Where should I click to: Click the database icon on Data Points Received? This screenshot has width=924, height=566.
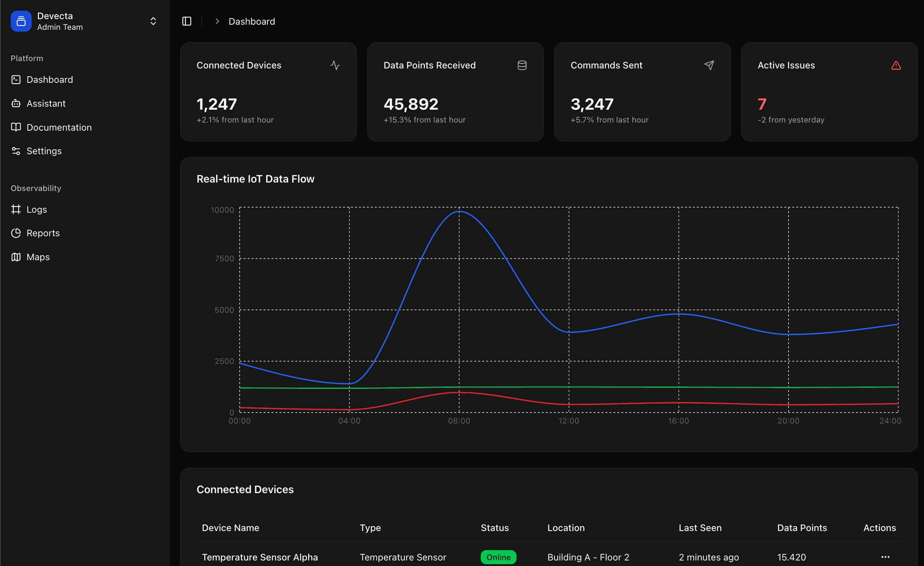coord(522,65)
